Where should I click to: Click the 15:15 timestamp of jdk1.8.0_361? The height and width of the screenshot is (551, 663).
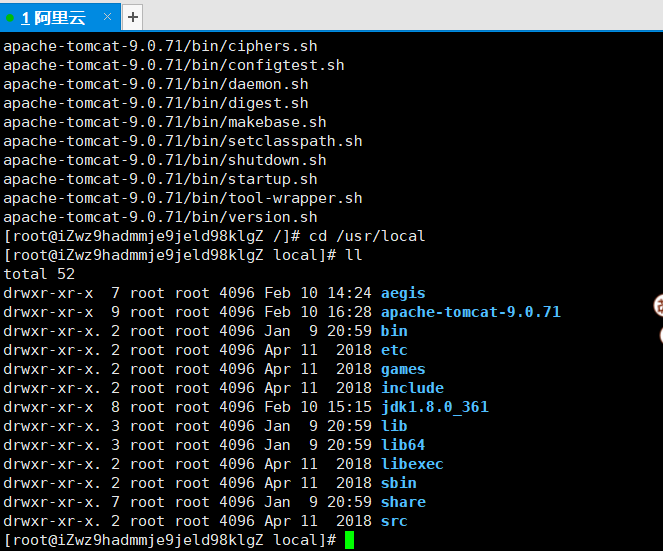(x=349, y=407)
